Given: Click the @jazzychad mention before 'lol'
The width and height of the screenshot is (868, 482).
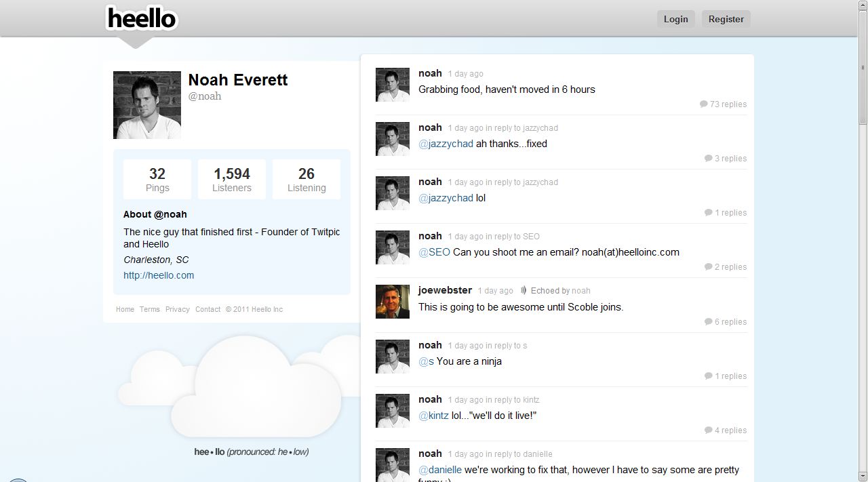Looking at the screenshot, I should click(446, 198).
